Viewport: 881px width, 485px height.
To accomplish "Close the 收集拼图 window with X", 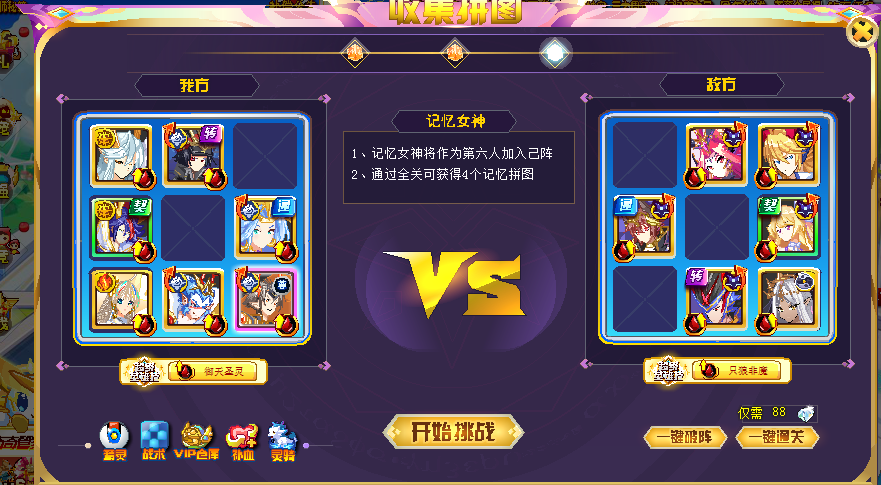I will 862,31.
